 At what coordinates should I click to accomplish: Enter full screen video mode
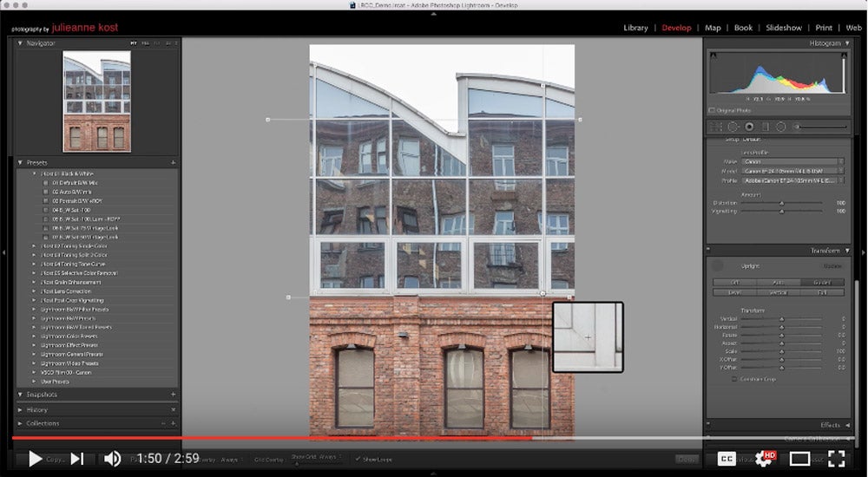[x=837, y=459]
